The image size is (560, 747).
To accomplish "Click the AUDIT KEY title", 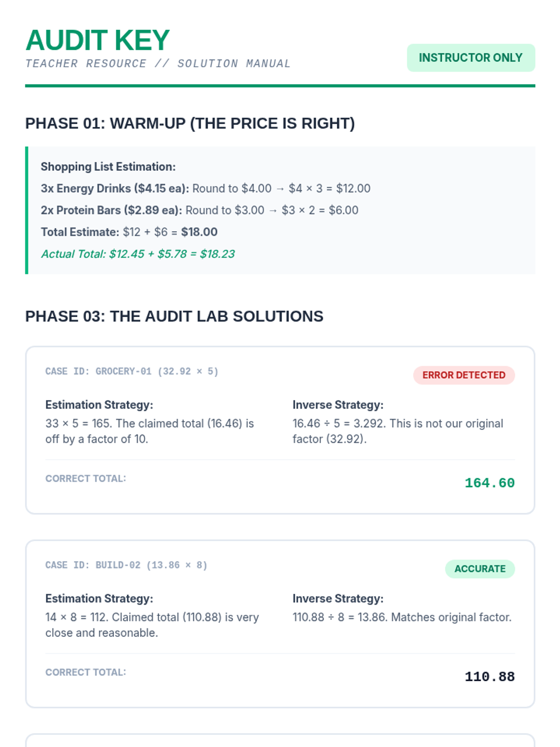I will pyautogui.click(x=98, y=41).
